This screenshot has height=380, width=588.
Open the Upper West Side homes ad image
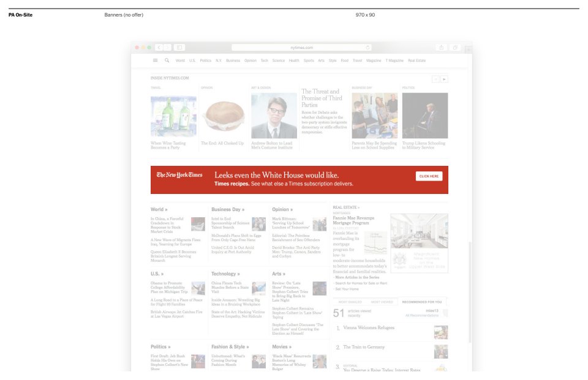click(x=419, y=243)
